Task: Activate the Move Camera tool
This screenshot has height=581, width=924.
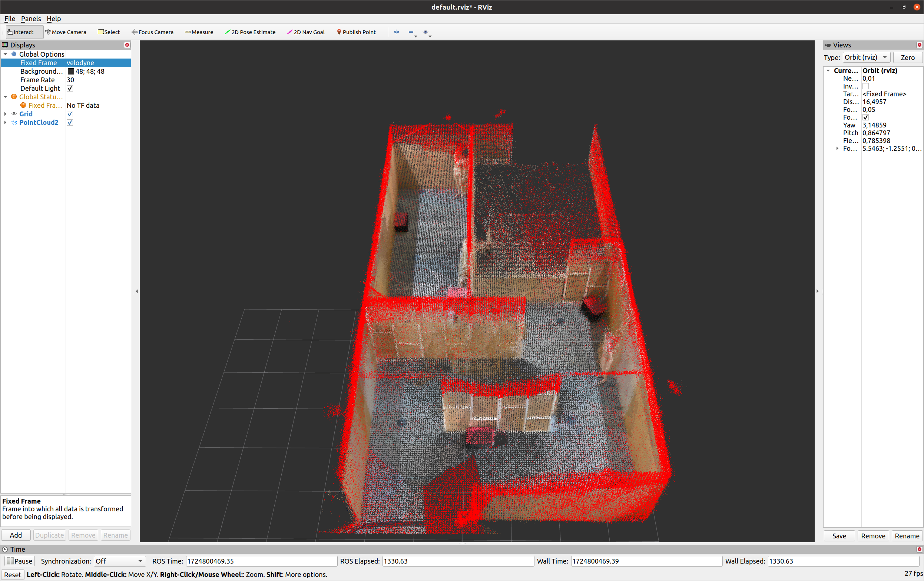Action: 66,32
